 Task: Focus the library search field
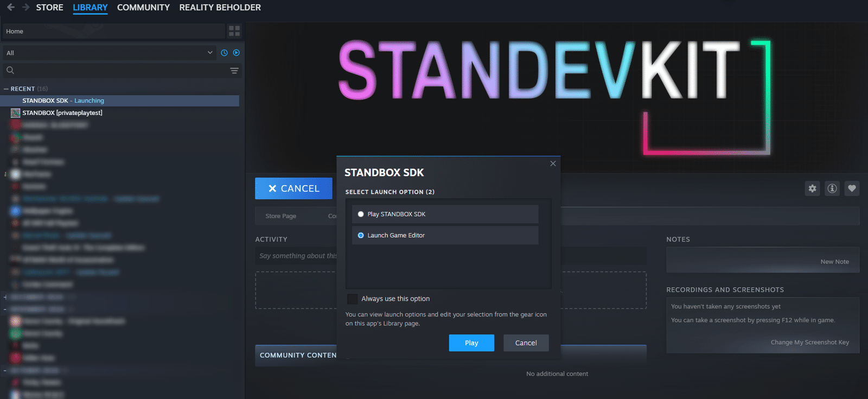pyautogui.click(x=122, y=70)
